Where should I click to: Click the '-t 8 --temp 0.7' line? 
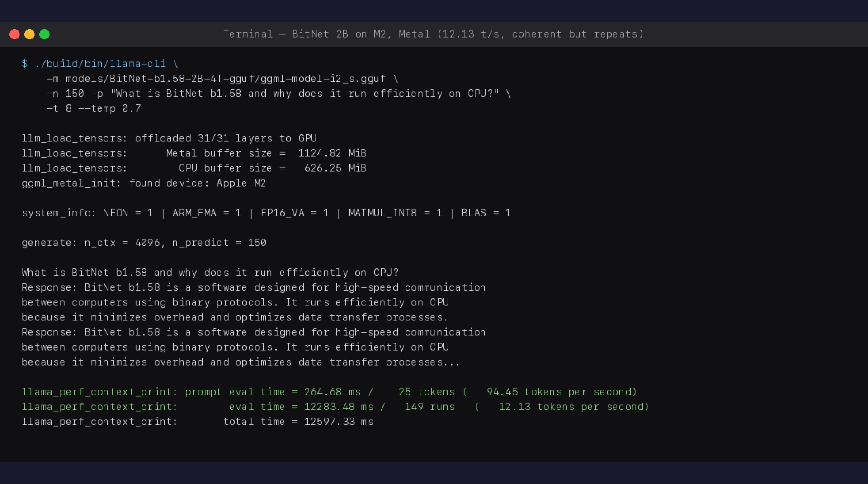pos(94,108)
